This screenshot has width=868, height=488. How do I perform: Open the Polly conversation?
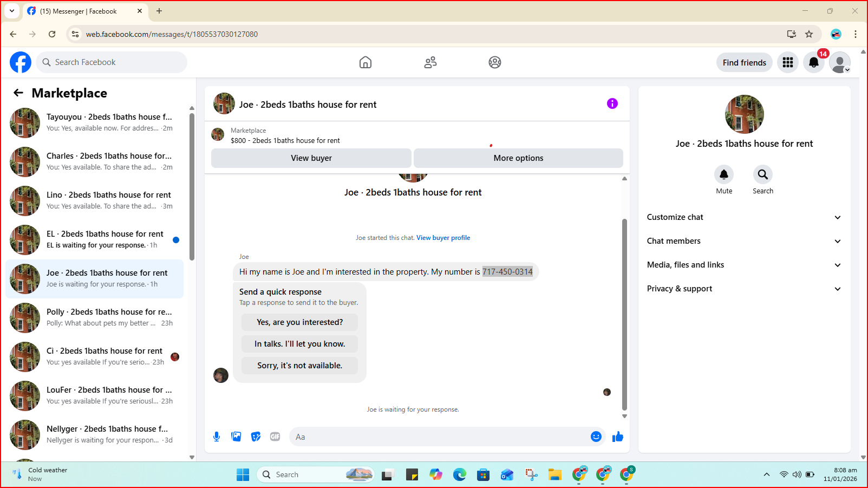95,318
